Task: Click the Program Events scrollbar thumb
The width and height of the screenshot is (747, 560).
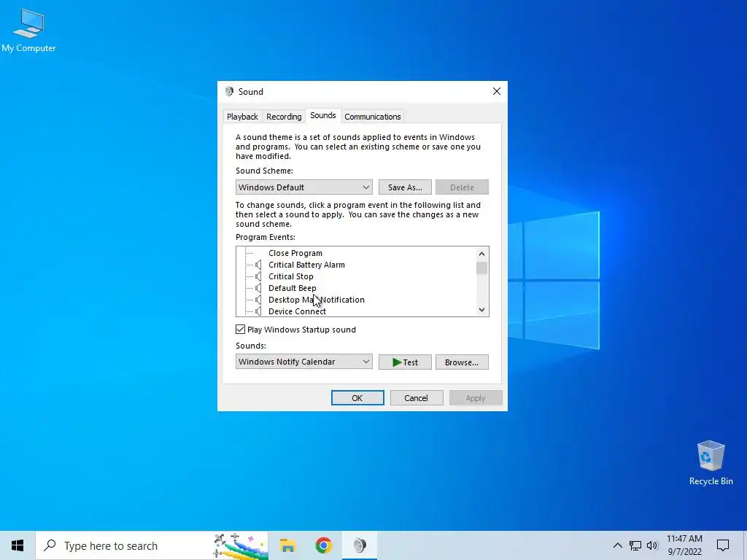Action: tap(481, 268)
